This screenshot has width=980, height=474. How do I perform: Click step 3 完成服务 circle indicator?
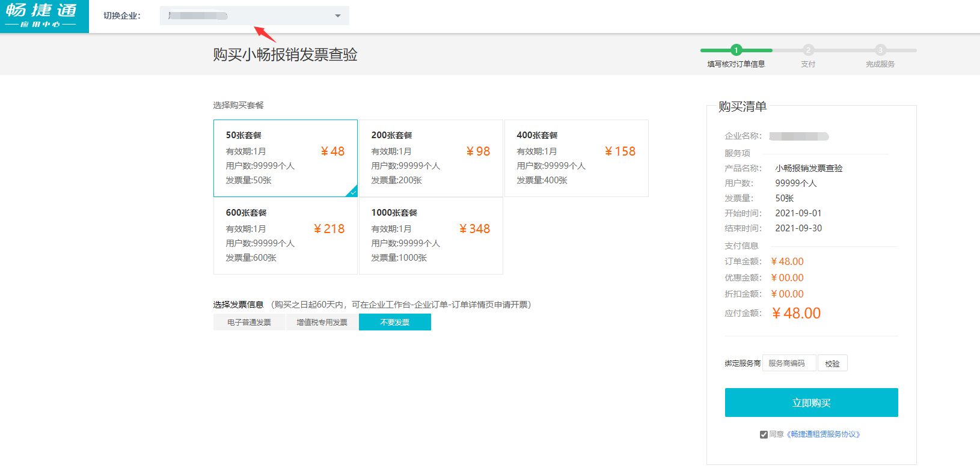pos(880,50)
